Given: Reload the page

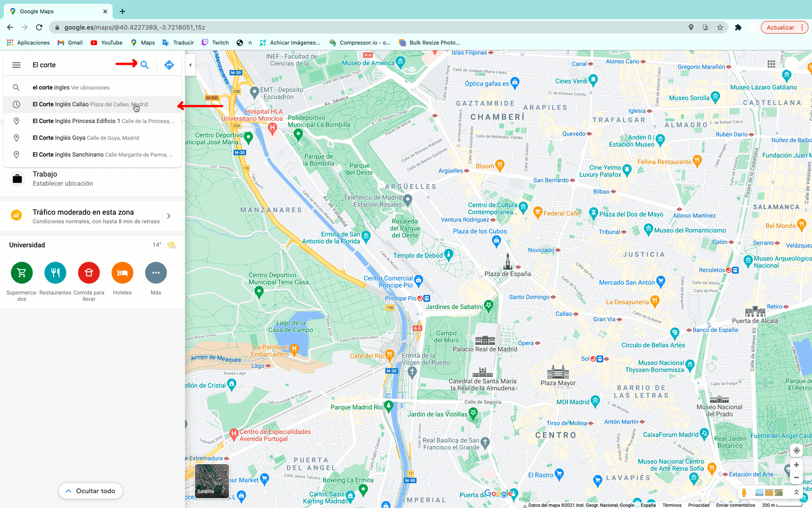Looking at the screenshot, I should [x=39, y=27].
